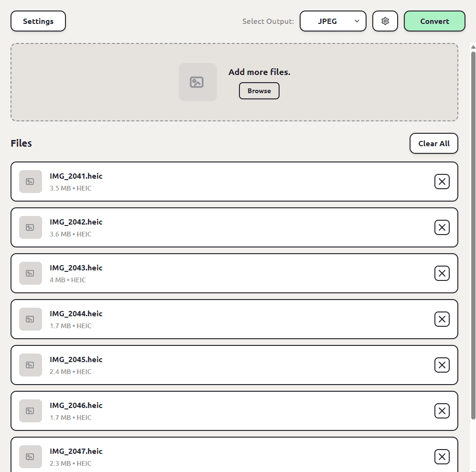Click the image placeholder in drop zone
The height and width of the screenshot is (472, 476).
tap(198, 82)
